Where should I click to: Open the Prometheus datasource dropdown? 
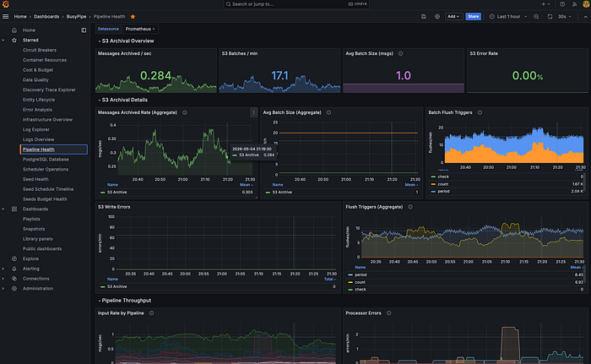pos(140,29)
